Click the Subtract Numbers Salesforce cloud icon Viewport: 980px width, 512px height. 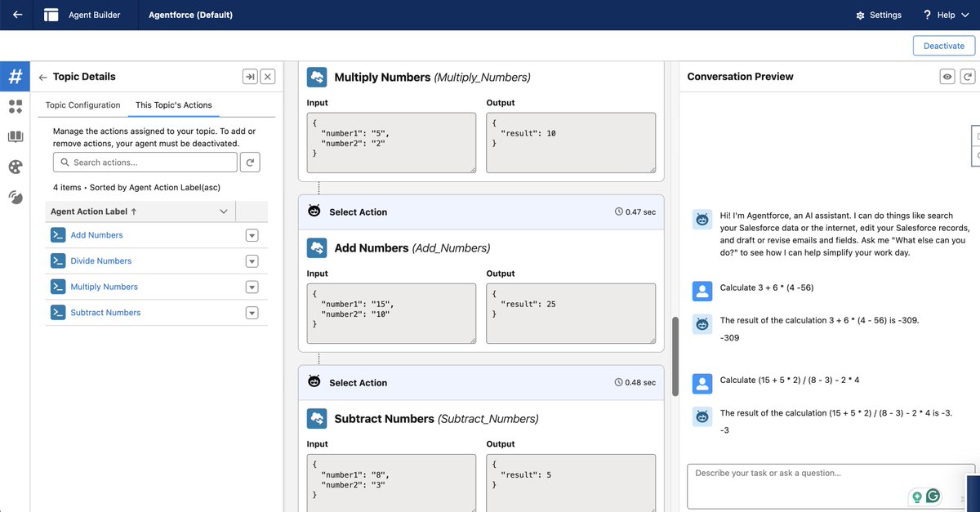click(317, 418)
